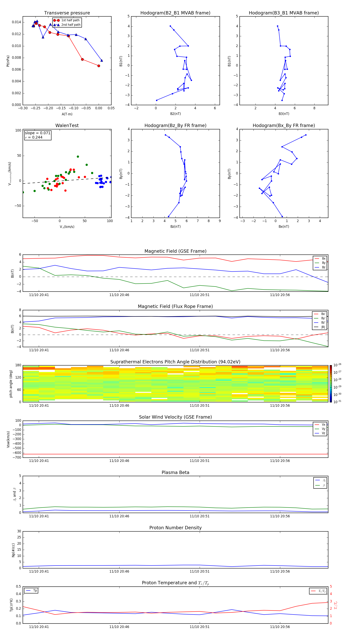Click 'Vy' in solar wind velocity legend

pyautogui.click(x=320, y=429)
